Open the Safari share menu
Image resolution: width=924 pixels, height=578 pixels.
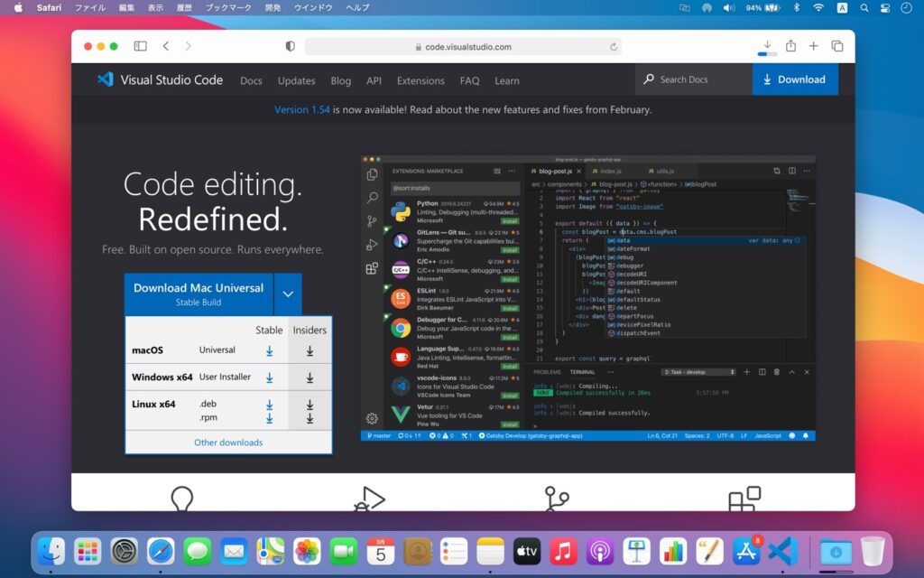pyautogui.click(x=790, y=45)
